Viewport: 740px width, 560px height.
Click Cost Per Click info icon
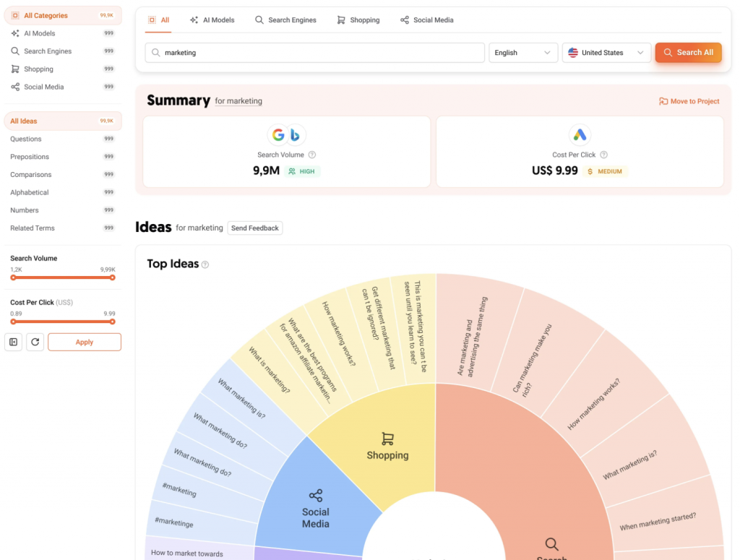pyautogui.click(x=603, y=155)
